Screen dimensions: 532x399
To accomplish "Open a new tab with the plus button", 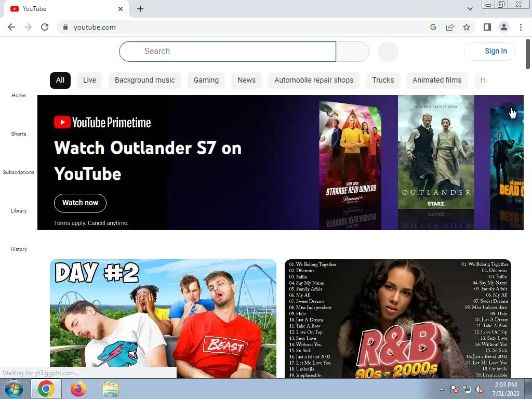I will [x=140, y=9].
